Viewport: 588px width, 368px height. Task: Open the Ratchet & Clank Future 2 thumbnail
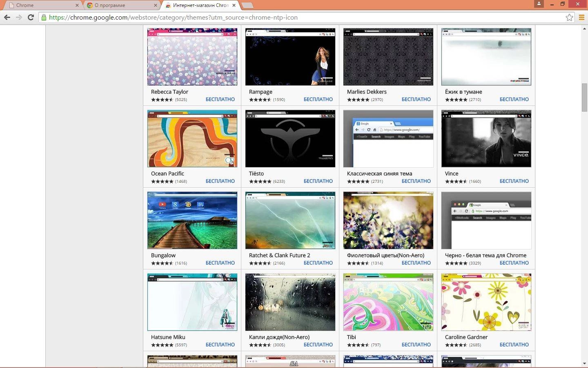tap(290, 220)
